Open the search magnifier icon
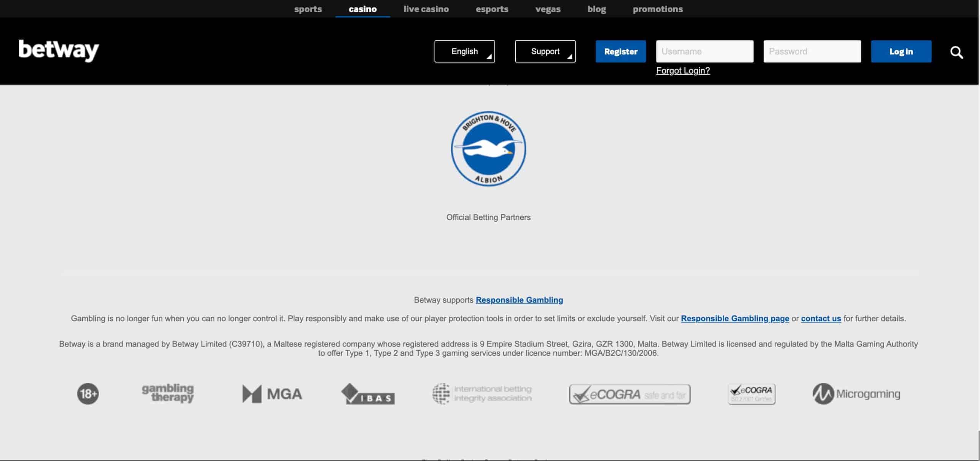This screenshot has height=461, width=980. (x=956, y=52)
